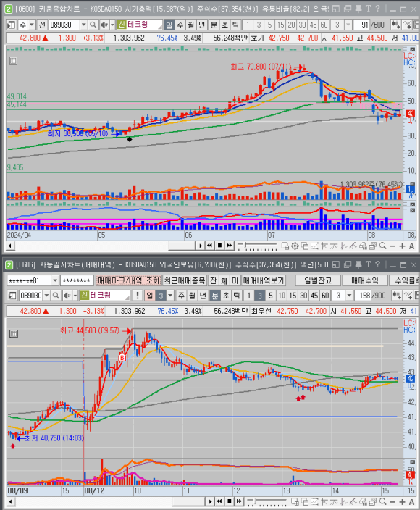
Task: Click settings gear icon in upper chart bottom toolbar
Action: click(x=295, y=246)
